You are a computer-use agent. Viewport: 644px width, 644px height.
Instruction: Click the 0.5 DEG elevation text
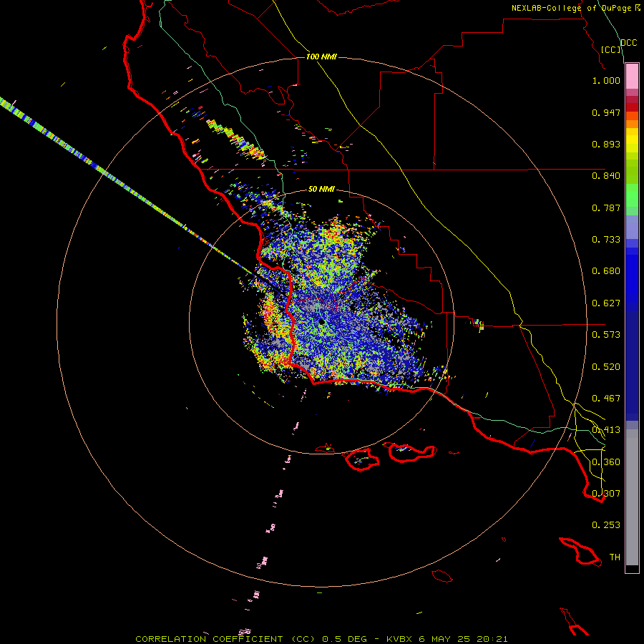coord(345,639)
